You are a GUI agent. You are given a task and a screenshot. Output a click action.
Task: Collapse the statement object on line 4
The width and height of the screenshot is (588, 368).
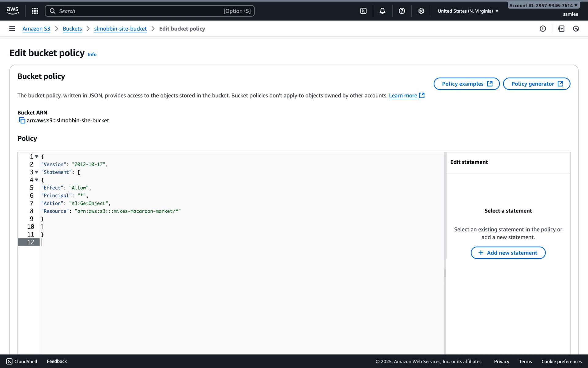[37, 180]
